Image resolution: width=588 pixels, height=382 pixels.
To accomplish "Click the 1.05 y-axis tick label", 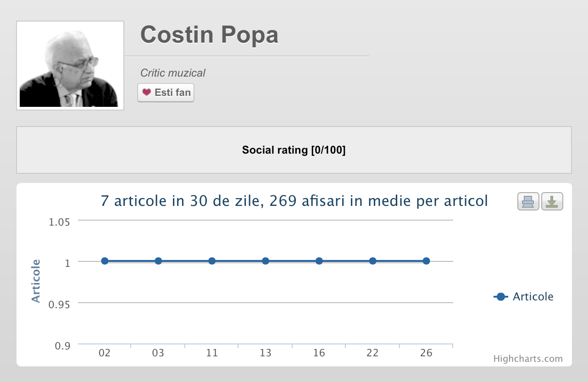I will (x=59, y=222).
